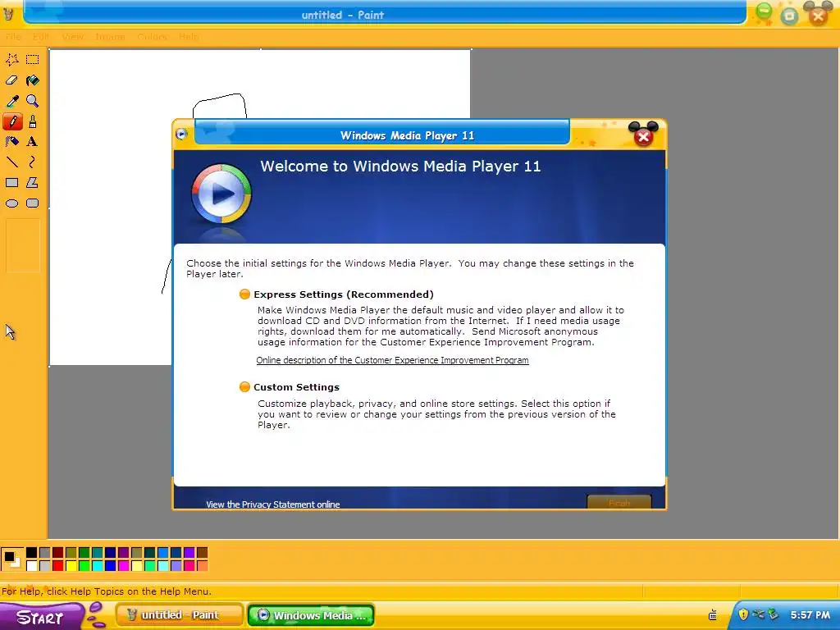Pick the black color swatch
Viewport: 840px width, 630px height.
(32, 552)
